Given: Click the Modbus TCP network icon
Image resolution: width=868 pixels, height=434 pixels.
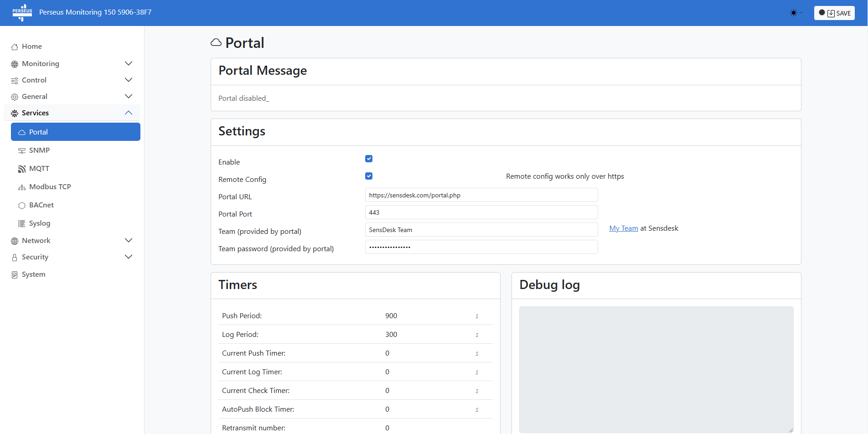Looking at the screenshot, I should [x=21, y=187].
